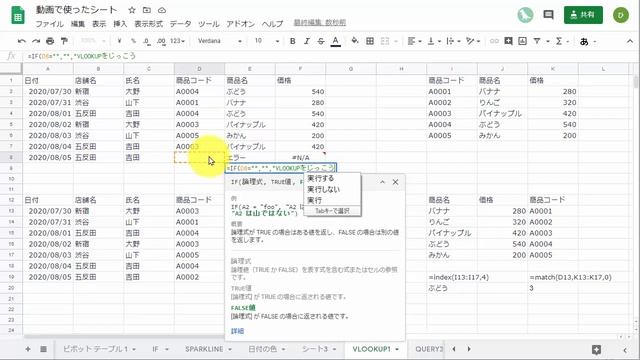Open the all sheets list icon
The height and width of the screenshot is (360, 640).
(43, 349)
